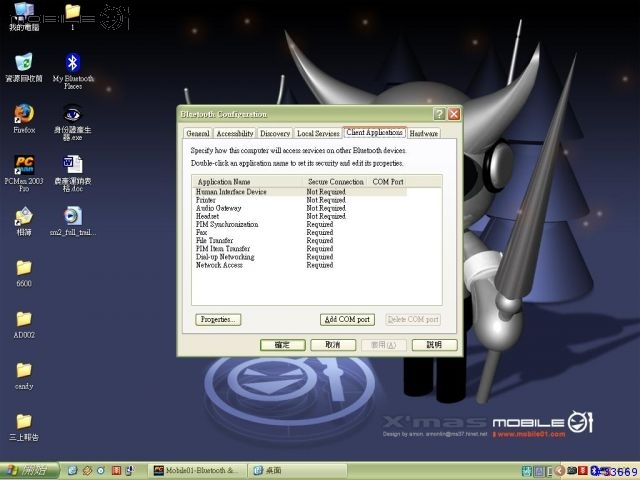This screenshot has width=640, height=480.
Task: Click the 說明 (Help) button
Action: (434, 345)
